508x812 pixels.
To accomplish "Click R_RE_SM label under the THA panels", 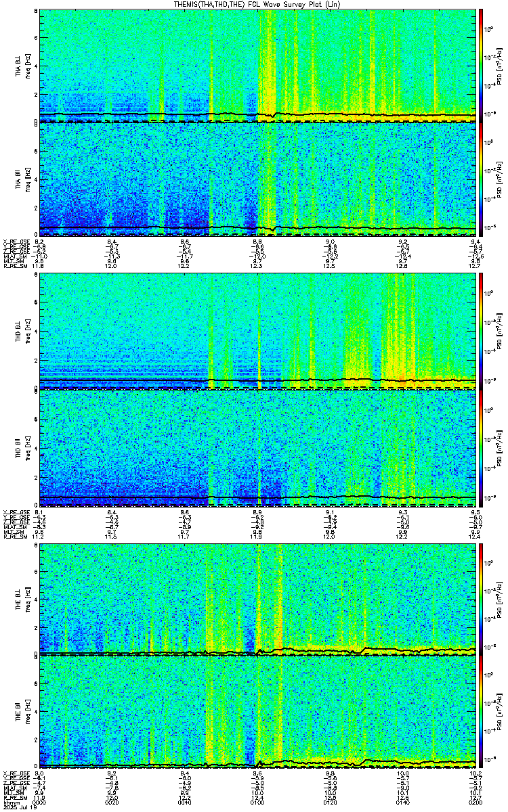I will pyautogui.click(x=15, y=266).
